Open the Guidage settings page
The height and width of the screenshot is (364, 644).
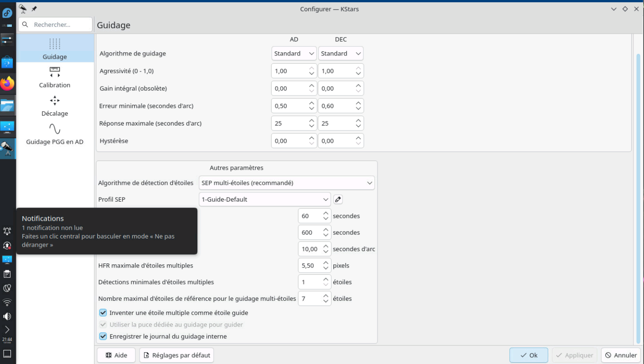[x=55, y=49]
